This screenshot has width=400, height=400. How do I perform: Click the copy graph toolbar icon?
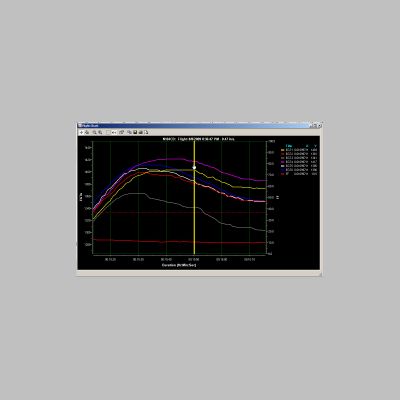coord(129,133)
